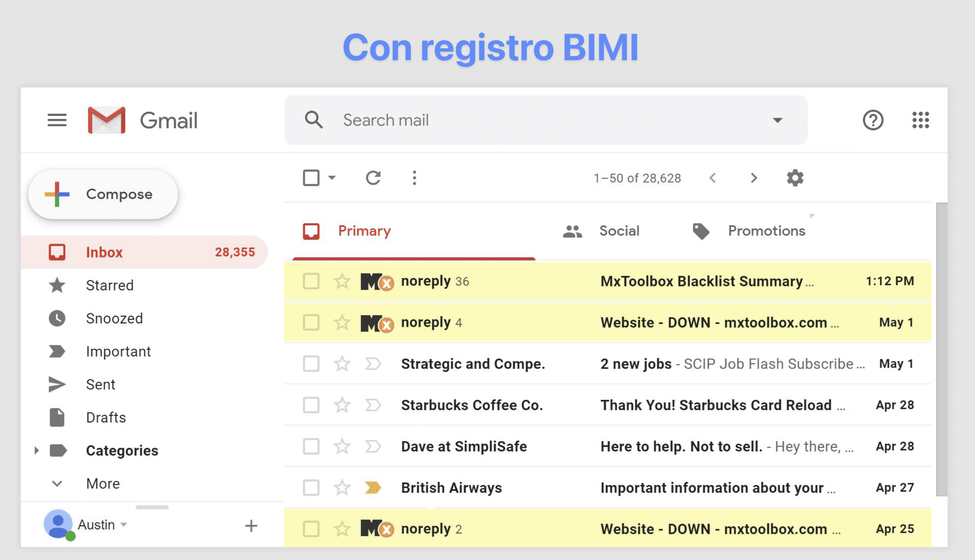
Task: Click the search magnifier icon
Action: pos(313,120)
